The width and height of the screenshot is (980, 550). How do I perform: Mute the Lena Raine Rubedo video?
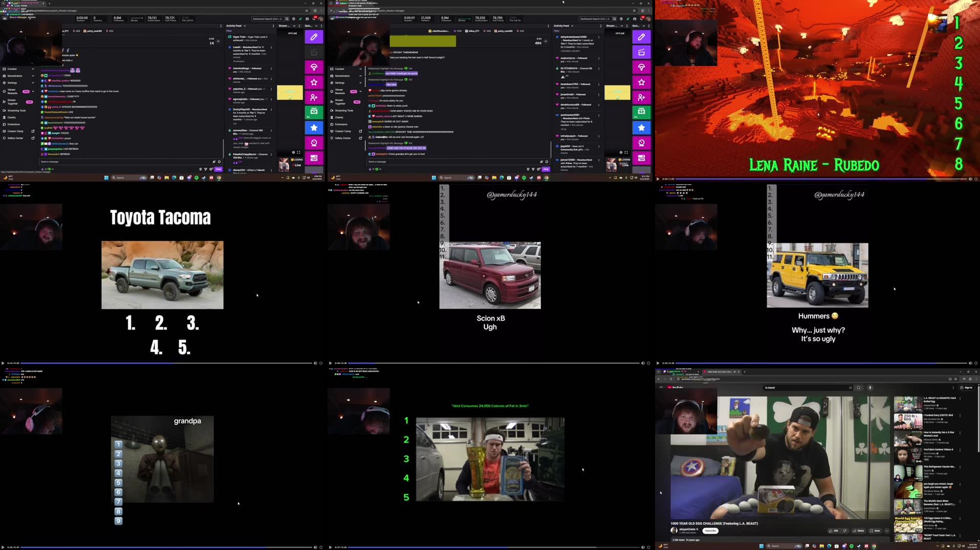click(x=970, y=179)
